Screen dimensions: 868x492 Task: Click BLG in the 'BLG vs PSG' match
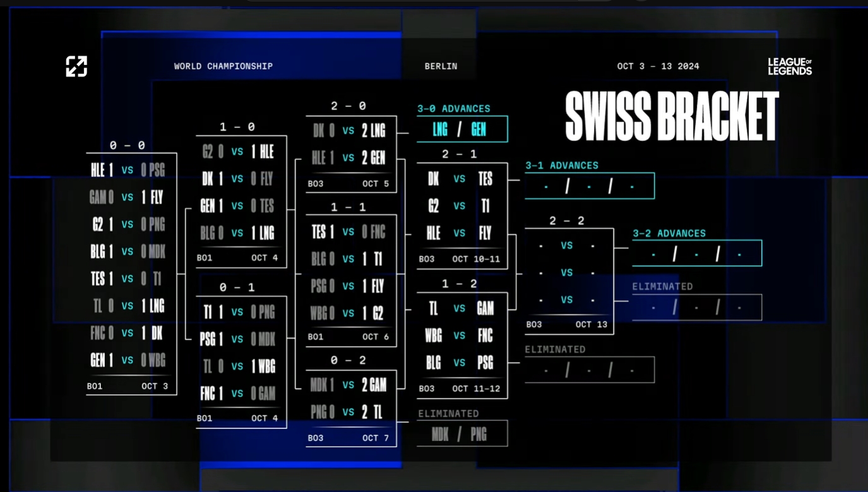433,363
